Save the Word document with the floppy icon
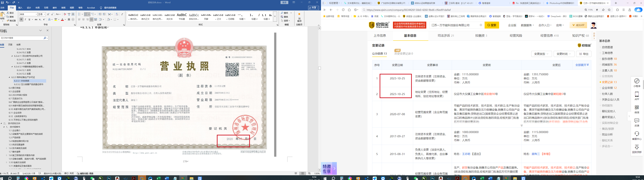The height and width of the screenshot is (180, 644). click(x=2, y=3)
